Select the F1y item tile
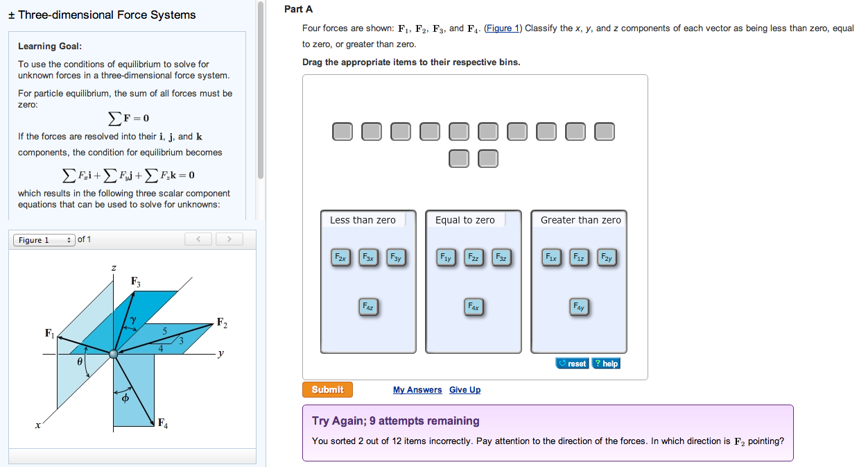Viewport: 868px width, 467px height. (x=445, y=257)
